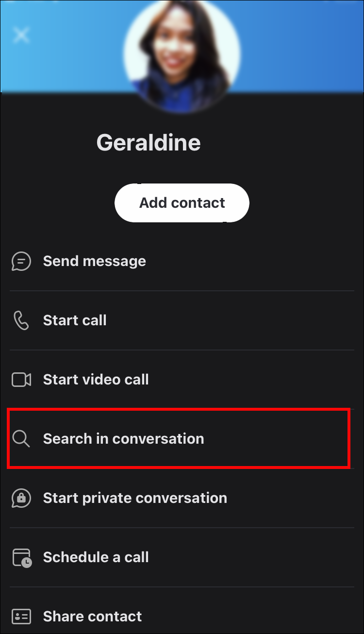Click the magnifying glass search icon
364x634 pixels.
point(21,439)
